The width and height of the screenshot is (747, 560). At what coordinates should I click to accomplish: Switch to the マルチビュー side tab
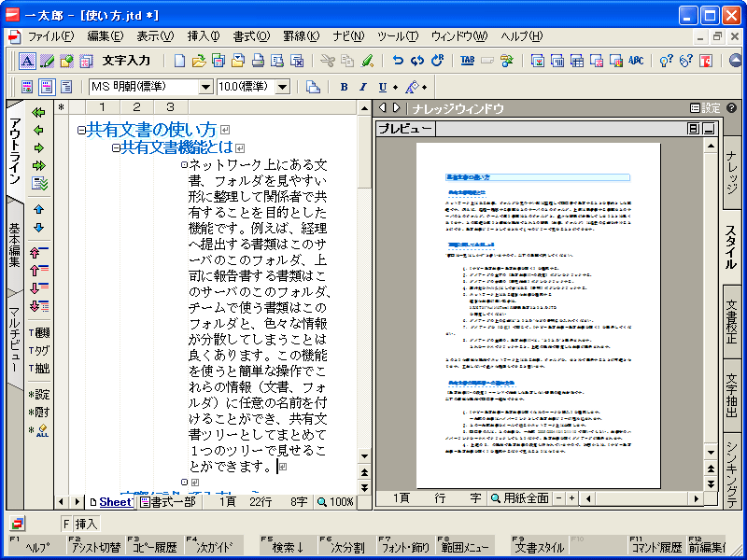tap(15, 339)
